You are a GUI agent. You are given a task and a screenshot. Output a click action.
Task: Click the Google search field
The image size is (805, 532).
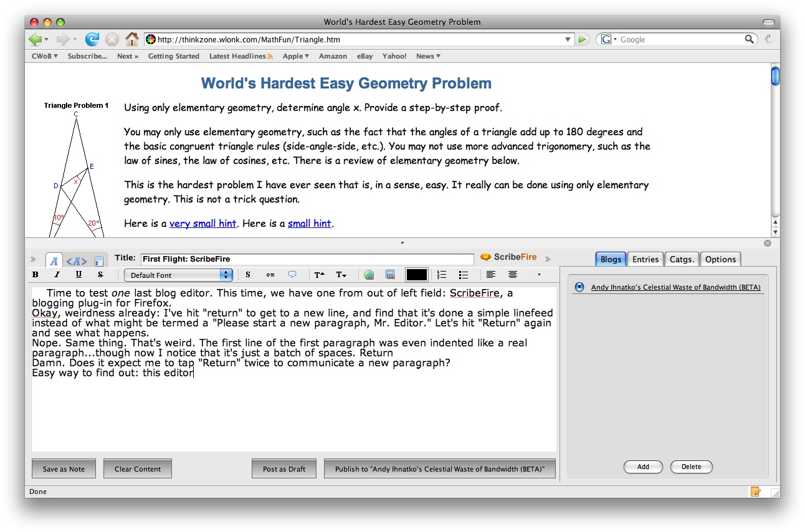[682, 39]
